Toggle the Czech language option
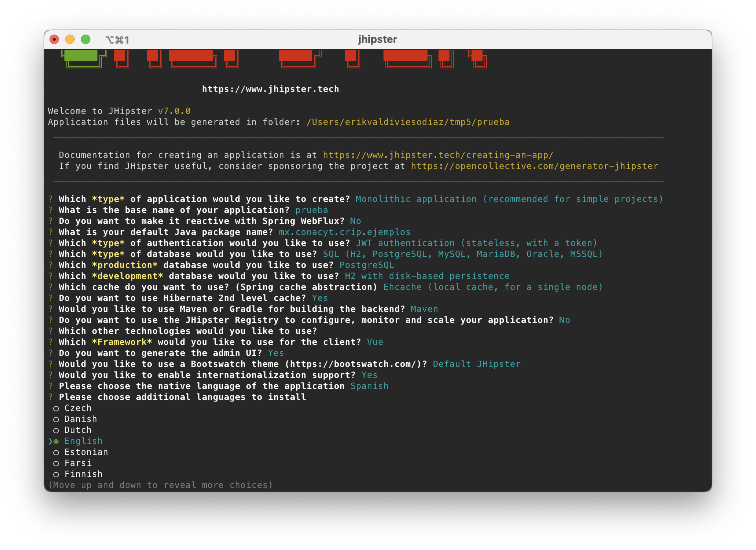This screenshot has height=550, width=756. (x=72, y=408)
